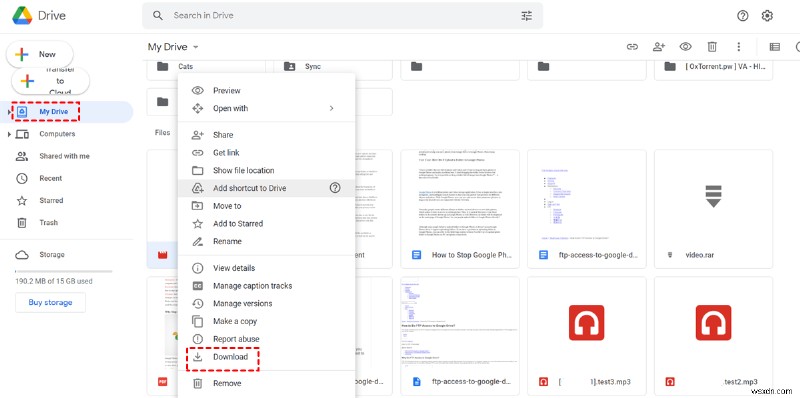Click headphone icon above test3.mp3
The image size is (800, 398).
[x=586, y=323]
